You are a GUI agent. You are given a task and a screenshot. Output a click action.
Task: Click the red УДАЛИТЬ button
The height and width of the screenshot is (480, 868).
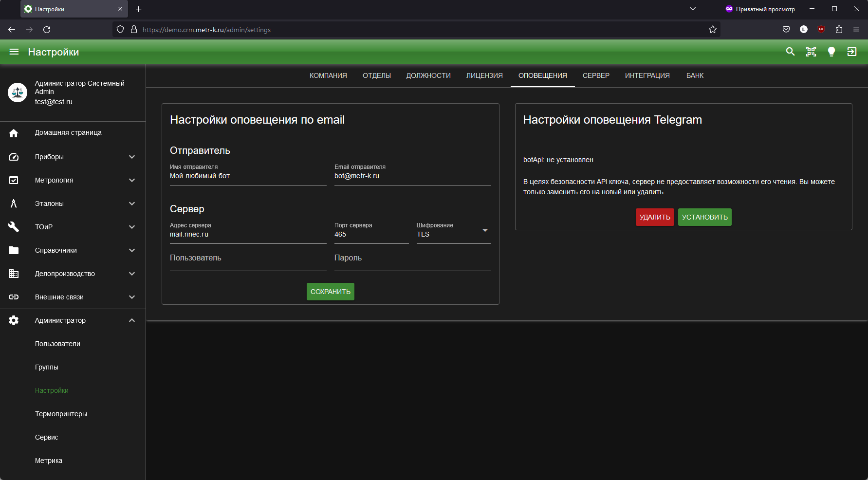click(655, 217)
